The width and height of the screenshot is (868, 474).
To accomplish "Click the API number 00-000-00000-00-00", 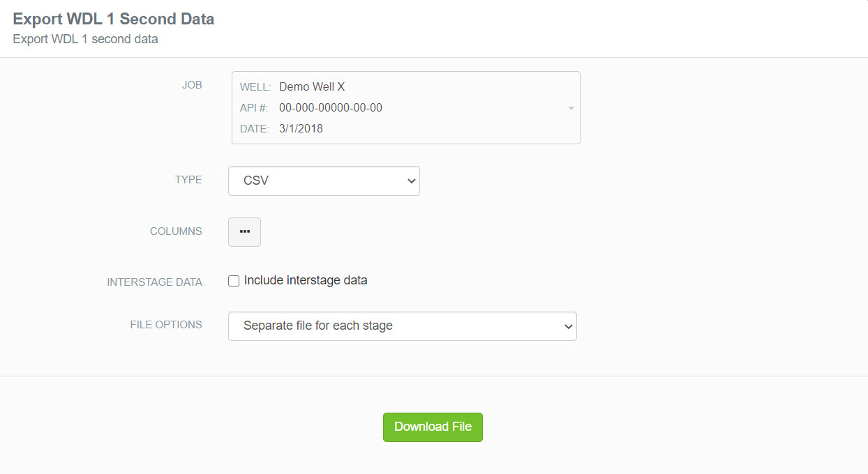I will pos(331,108).
